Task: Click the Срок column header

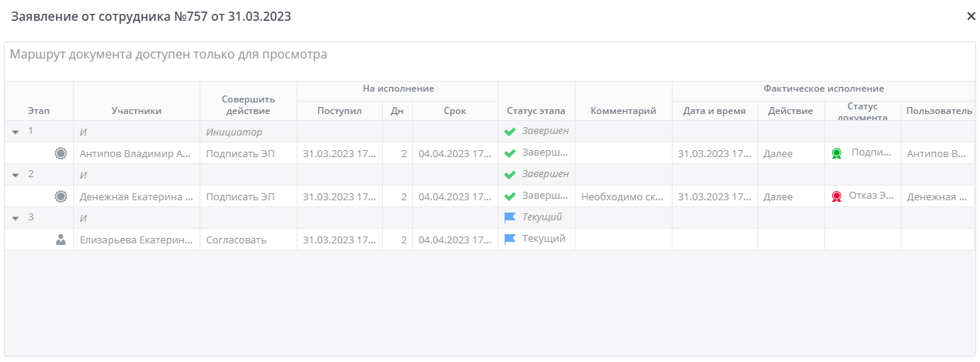Action: pos(455,111)
